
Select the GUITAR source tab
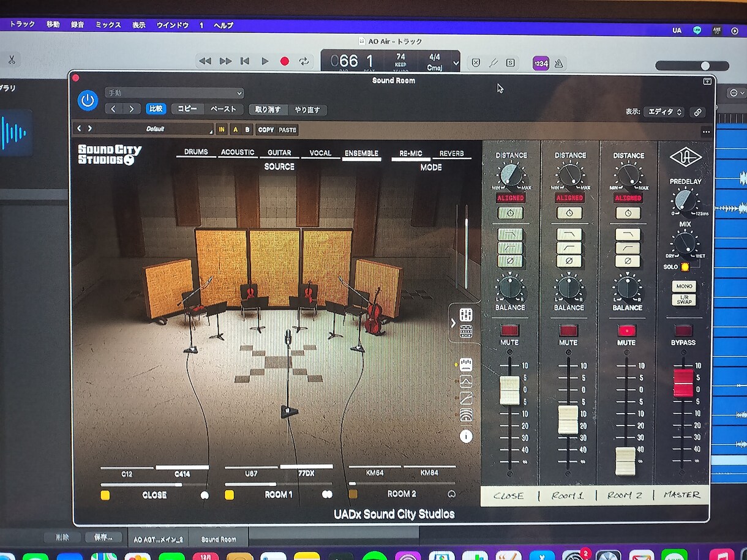pyautogui.click(x=279, y=153)
